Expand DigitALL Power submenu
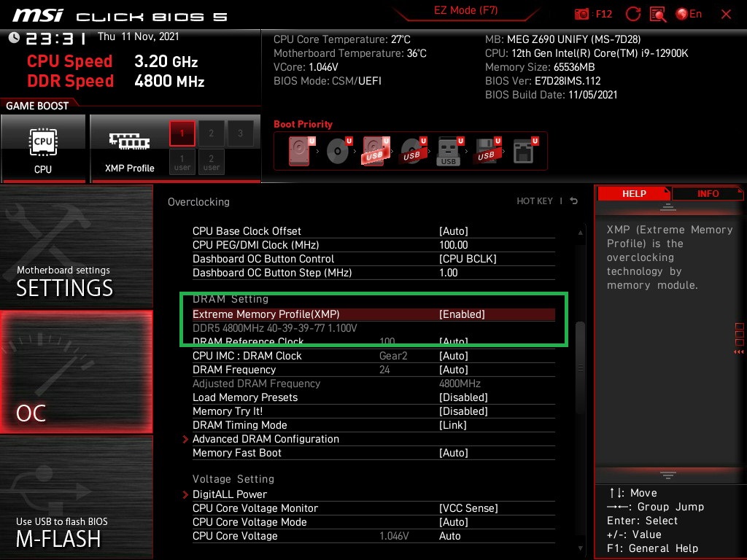Viewport: 747px width, 560px height. (230, 495)
